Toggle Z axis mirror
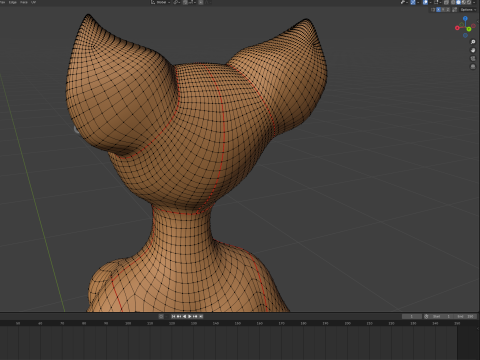Screen dimensions: 480x360 click(448, 10)
